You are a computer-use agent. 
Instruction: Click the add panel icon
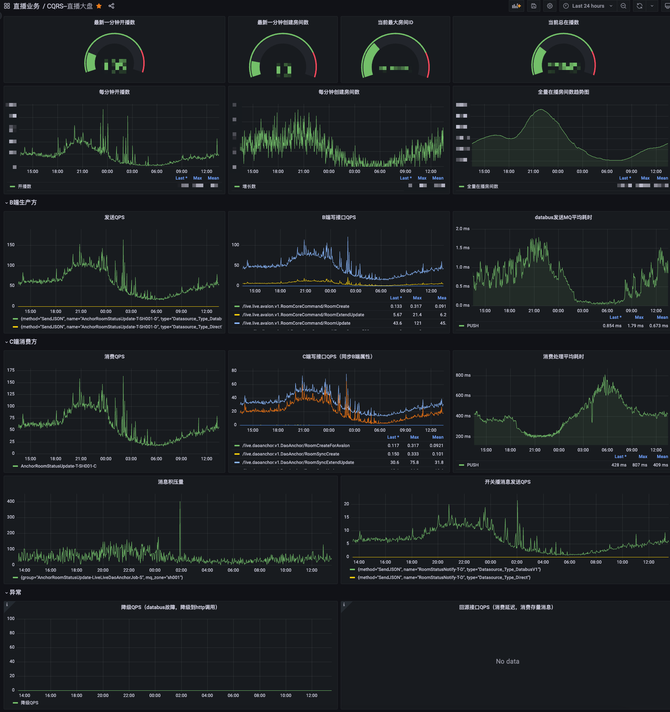(x=517, y=6)
